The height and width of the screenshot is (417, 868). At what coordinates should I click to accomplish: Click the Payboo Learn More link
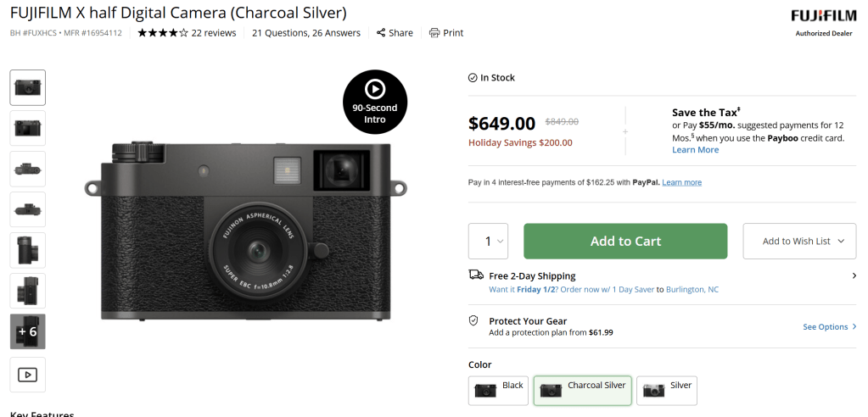tap(695, 150)
